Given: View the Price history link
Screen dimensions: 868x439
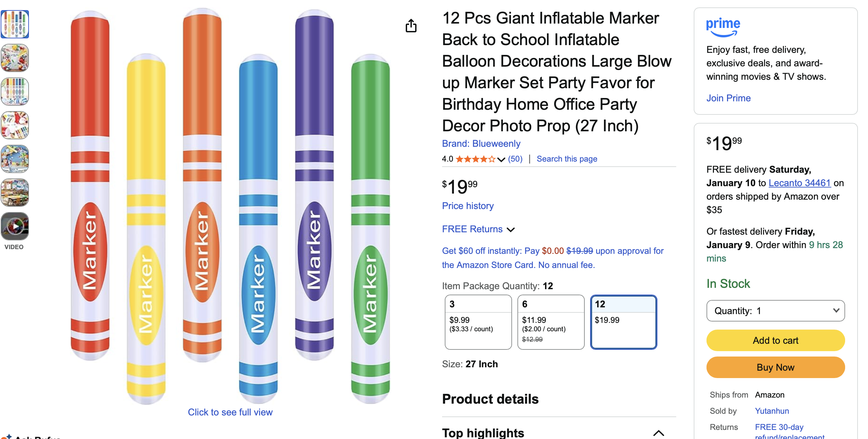Looking at the screenshot, I should pyautogui.click(x=468, y=206).
